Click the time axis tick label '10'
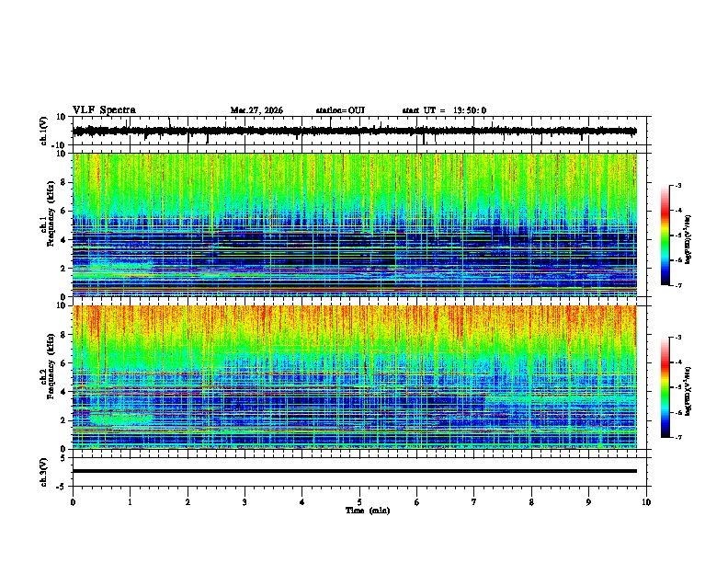 [x=646, y=502]
